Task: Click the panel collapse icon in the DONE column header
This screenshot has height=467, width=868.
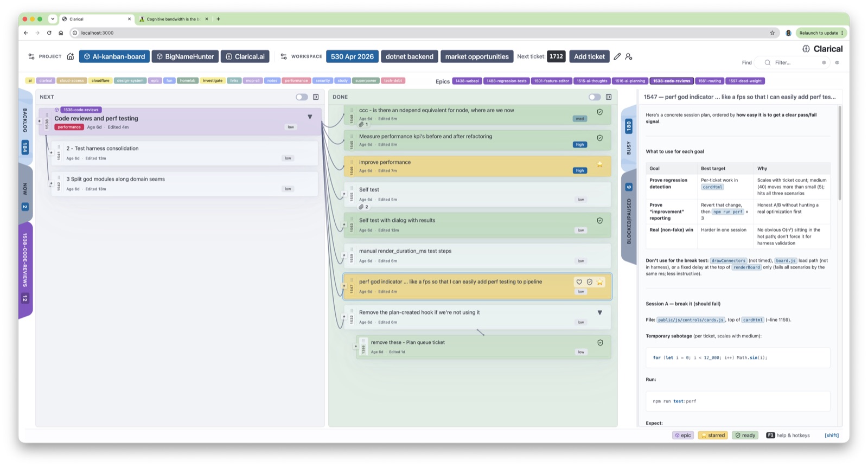Action: [609, 97]
